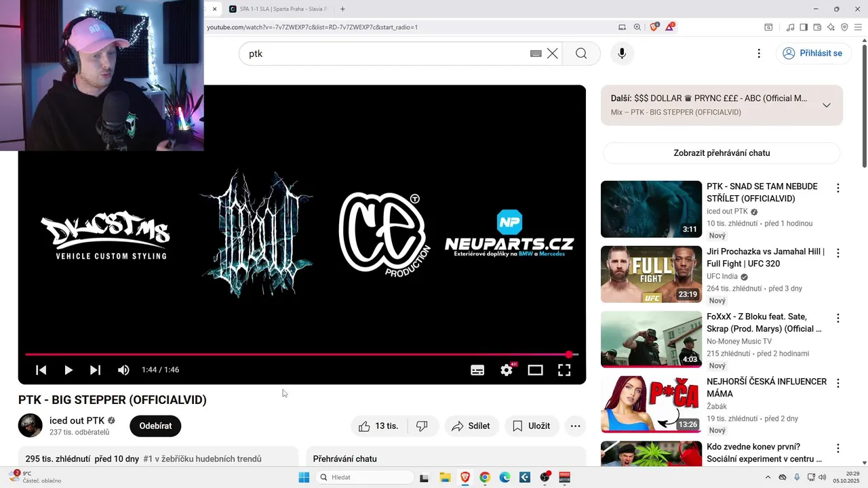Open Google Chrome from the taskbar
The image size is (868, 488).
tap(485, 477)
